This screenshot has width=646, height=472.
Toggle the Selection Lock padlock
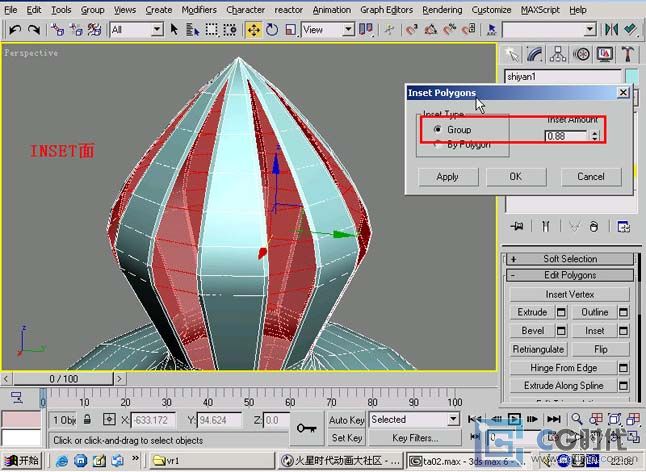tap(87, 420)
